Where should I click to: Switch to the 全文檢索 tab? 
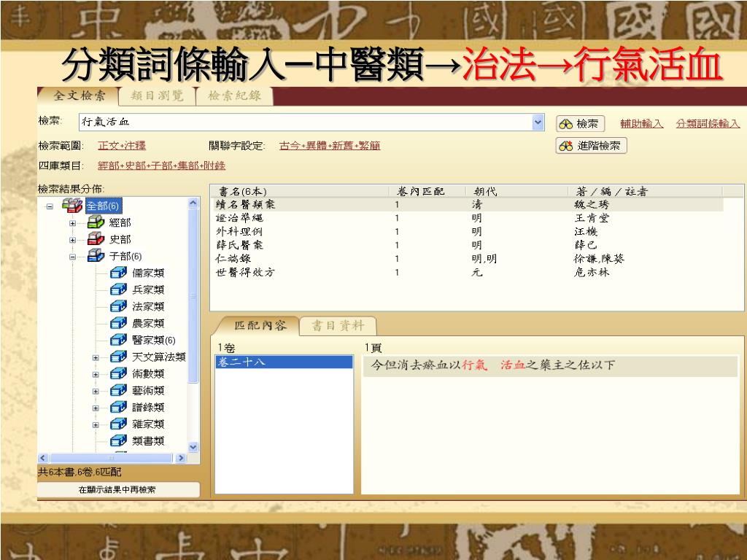(79, 96)
